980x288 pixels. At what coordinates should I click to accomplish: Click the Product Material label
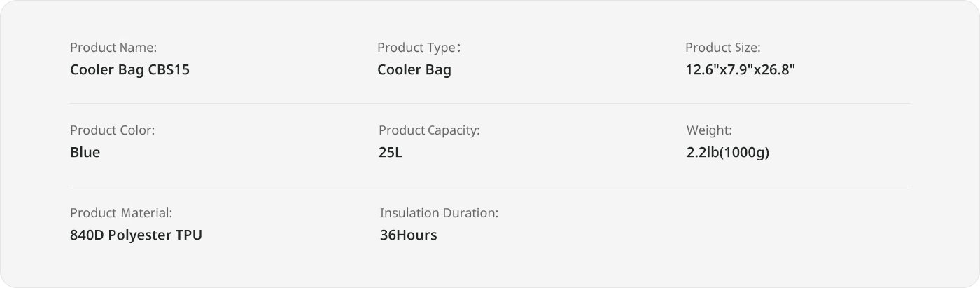[121, 213]
